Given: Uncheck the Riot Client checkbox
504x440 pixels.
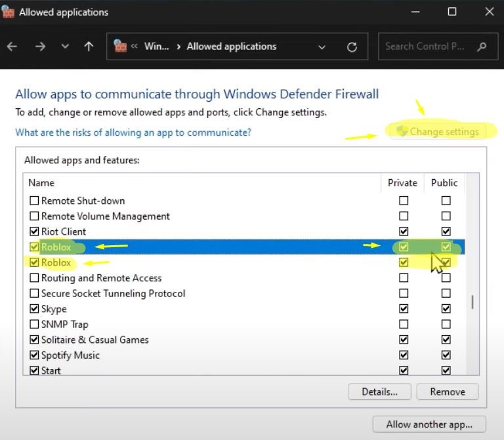Looking at the screenshot, I should coord(34,231).
